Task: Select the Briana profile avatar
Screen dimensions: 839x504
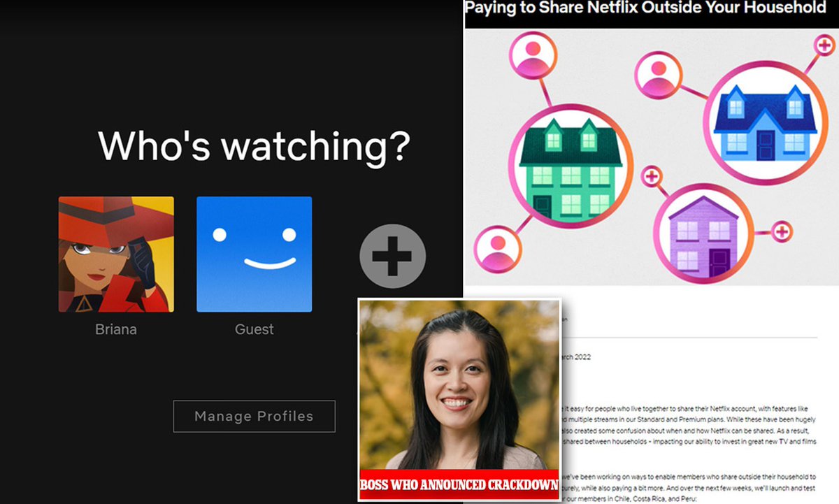Action: tap(116, 254)
